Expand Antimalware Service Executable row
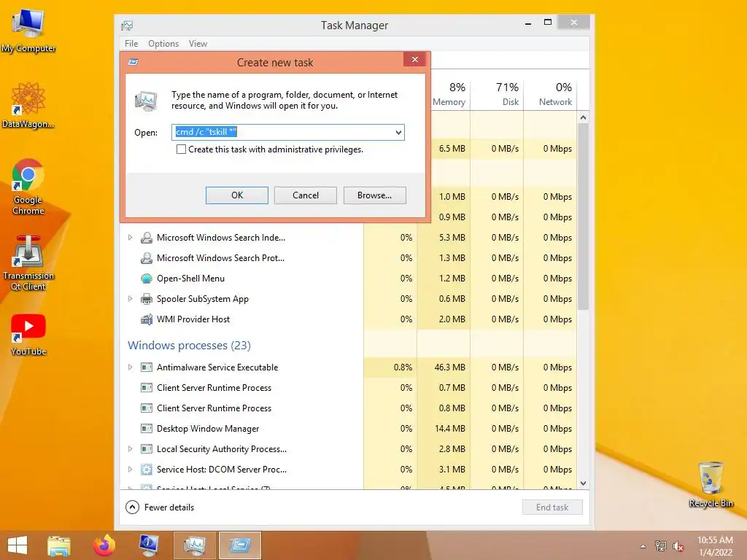 click(130, 367)
